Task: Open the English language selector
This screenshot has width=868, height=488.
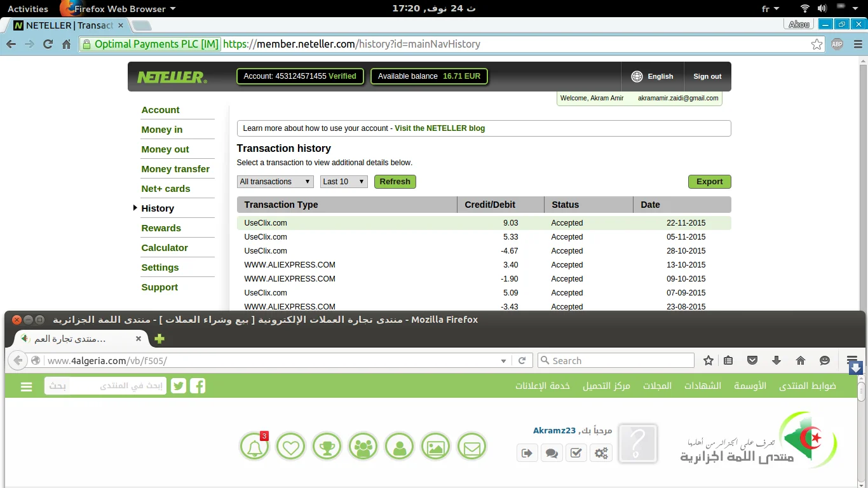Action: point(652,76)
